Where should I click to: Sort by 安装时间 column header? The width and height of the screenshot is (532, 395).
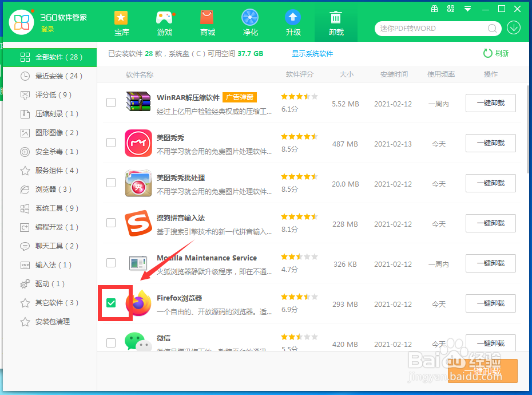tap(394, 74)
